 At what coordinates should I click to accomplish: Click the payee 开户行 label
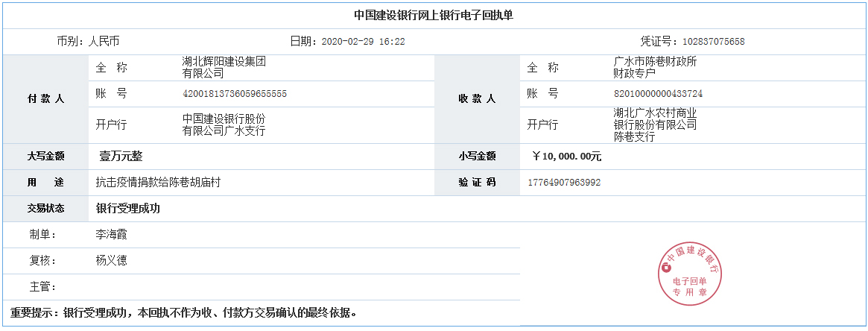coord(542,125)
